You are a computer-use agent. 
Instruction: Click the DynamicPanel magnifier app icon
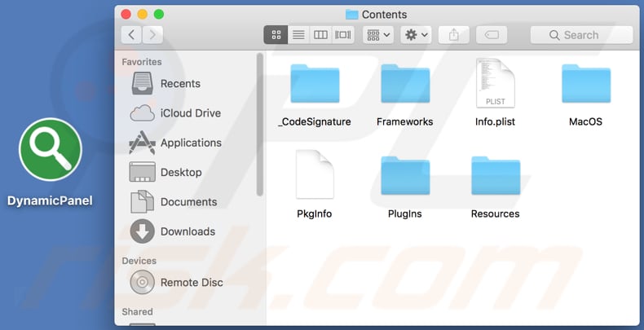50,149
